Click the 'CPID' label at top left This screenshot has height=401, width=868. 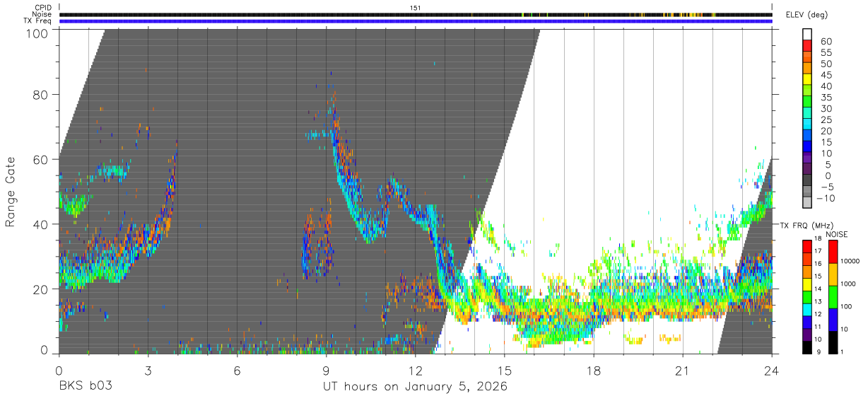[42, 7]
